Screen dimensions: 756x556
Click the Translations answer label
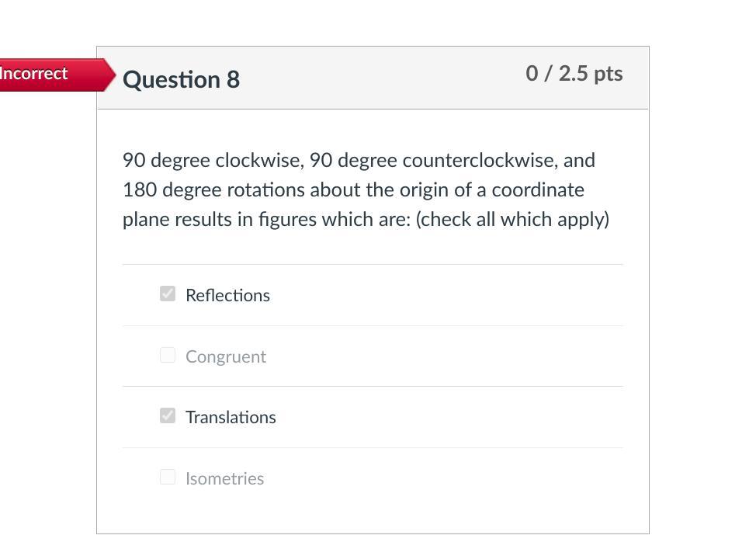click(x=231, y=417)
